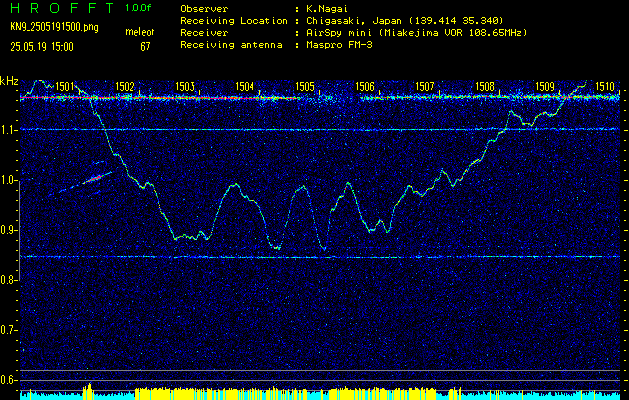Click the Receiver label

[x=204, y=32]
